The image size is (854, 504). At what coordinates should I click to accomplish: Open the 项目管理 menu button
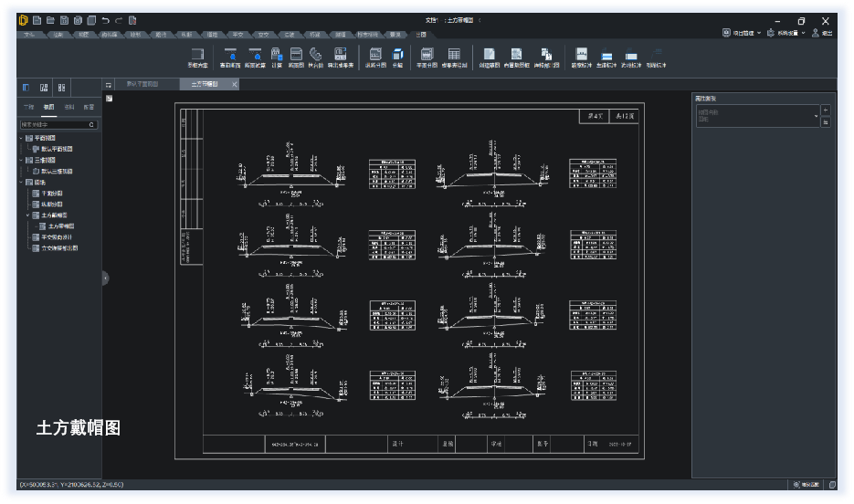(740, 33)
